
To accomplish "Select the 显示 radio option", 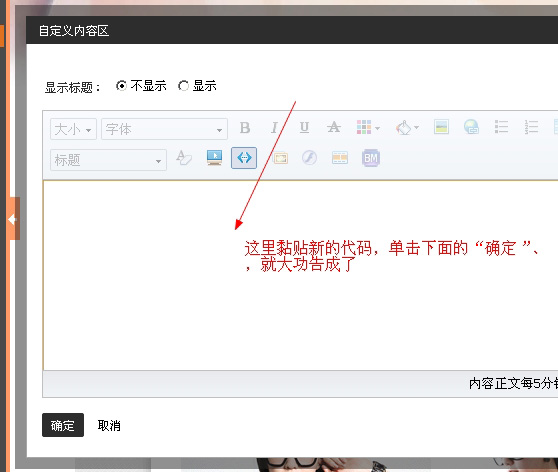I will (x=183, y=86).
